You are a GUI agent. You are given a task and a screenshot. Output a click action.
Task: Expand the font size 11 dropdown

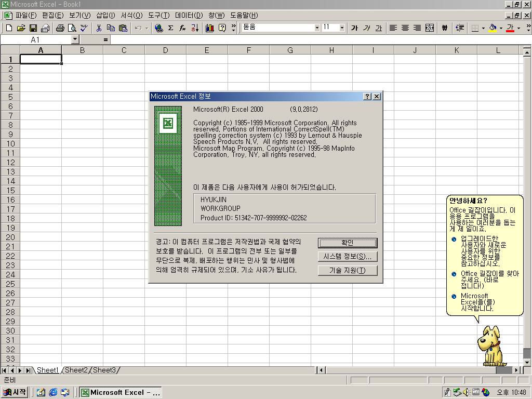point(342,28)
